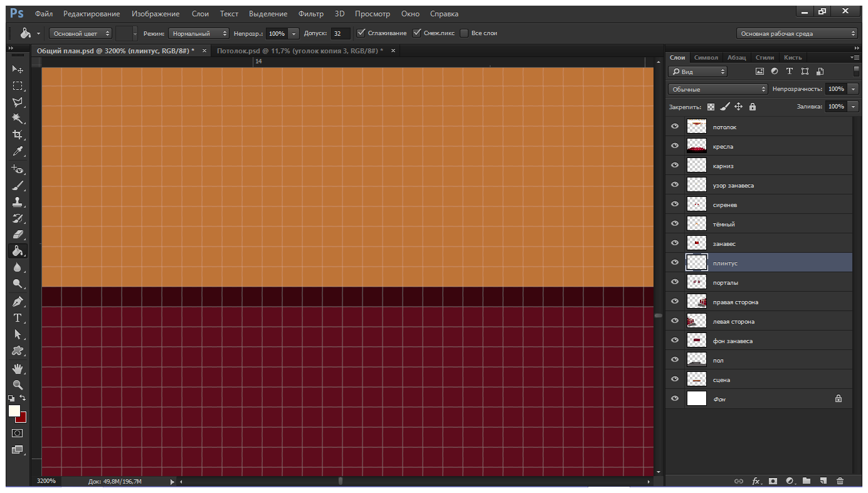Toggle Quick Mask mode
Image resolution: width=868 pixels, height=493 pixels.
tap(18, 433)
